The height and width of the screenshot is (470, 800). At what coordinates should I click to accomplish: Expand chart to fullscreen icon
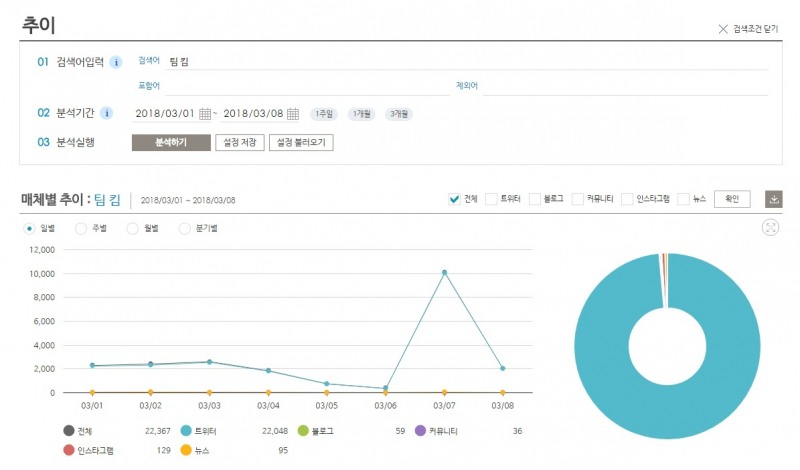pyautogui.click(x=770, y=227)
